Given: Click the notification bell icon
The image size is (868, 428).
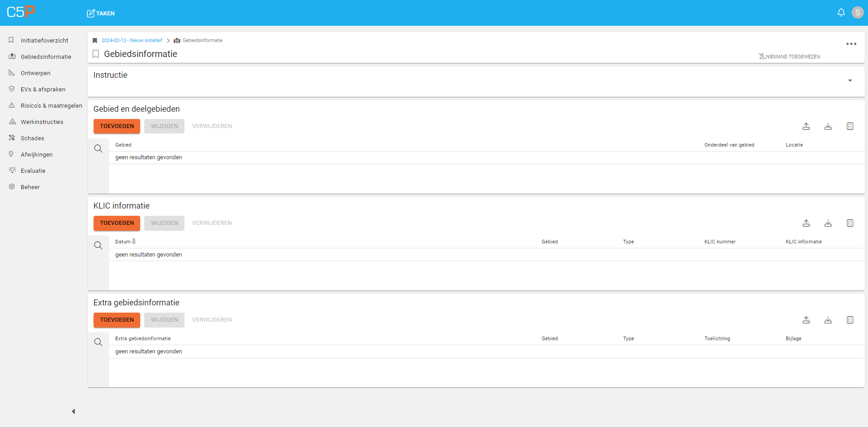Looking at the screenshot, I should [x=841, y=13].
